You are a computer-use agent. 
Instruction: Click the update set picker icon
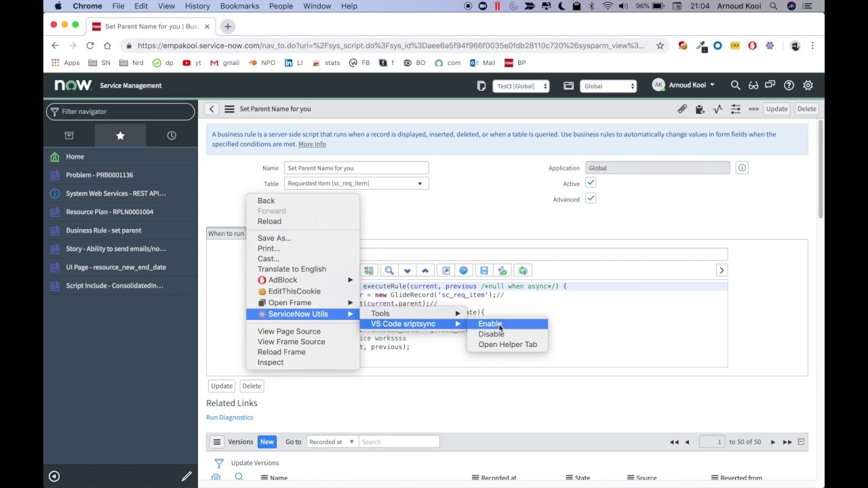[x=481, y=86]
